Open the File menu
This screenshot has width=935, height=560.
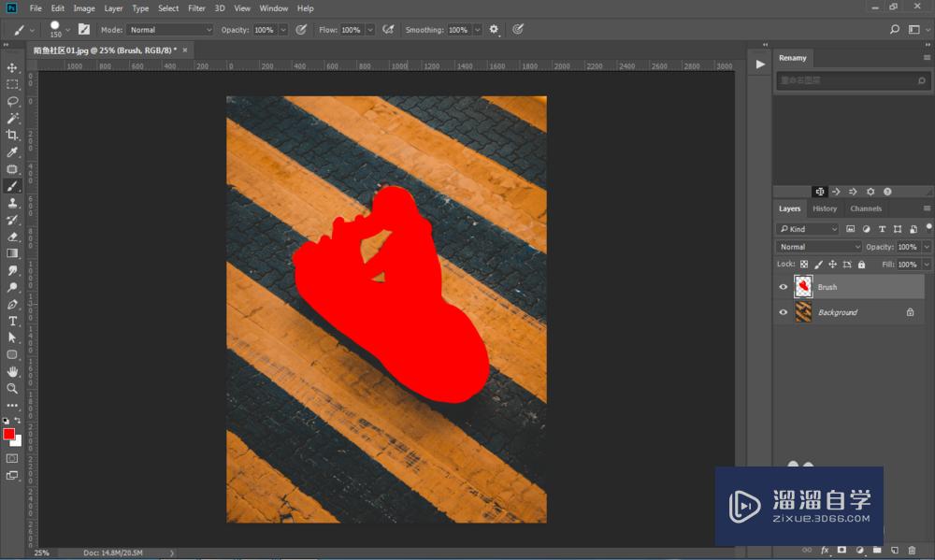36,8
